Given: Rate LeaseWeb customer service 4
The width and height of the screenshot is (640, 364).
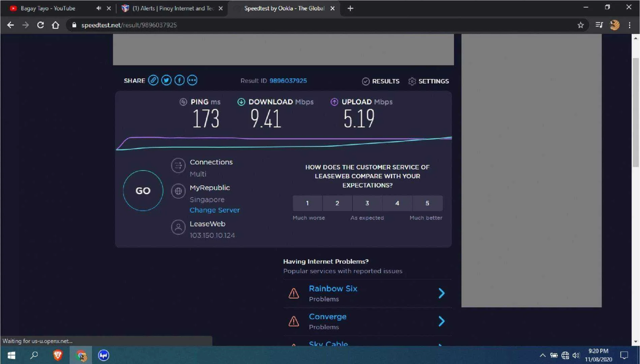Looking at the screenshot, I should (397, 203).
